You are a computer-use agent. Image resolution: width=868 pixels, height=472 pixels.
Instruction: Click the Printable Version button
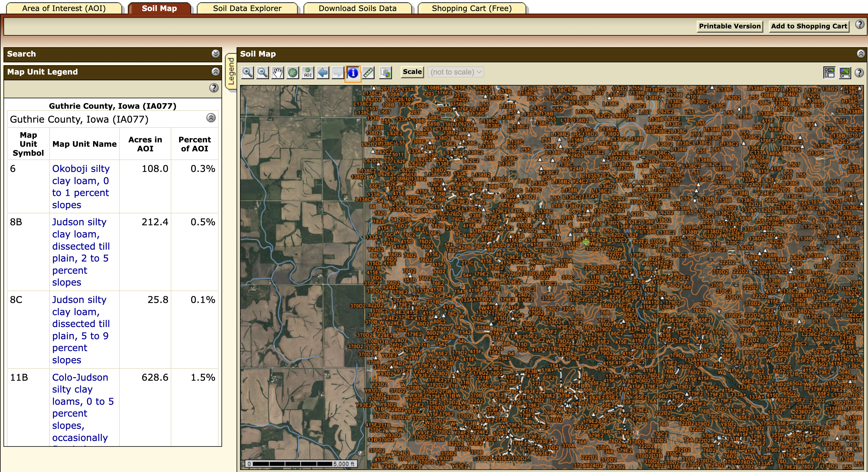point(729,26)
